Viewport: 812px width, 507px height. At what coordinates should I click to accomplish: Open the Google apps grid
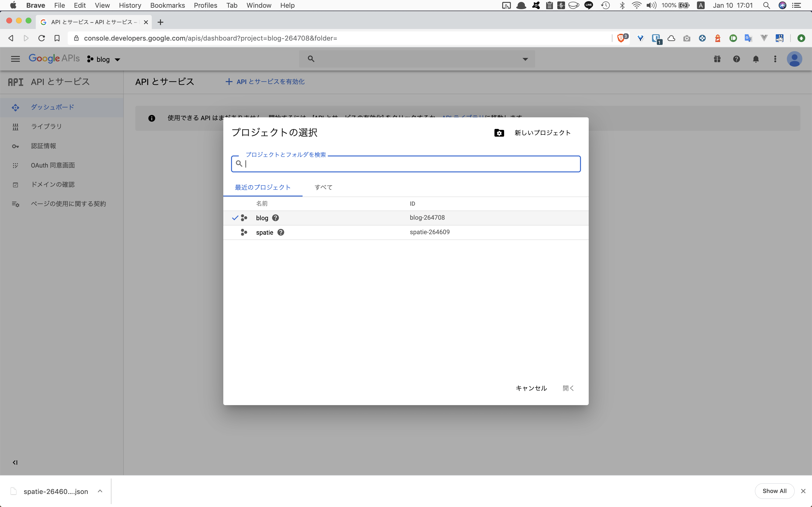pos(717,59)
